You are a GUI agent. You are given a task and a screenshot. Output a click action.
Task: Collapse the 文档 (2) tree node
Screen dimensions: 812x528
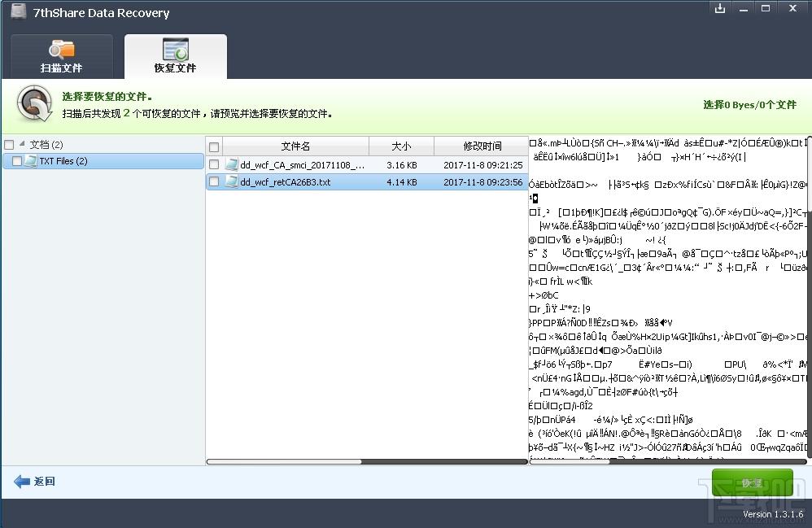[x=22, y=143]
